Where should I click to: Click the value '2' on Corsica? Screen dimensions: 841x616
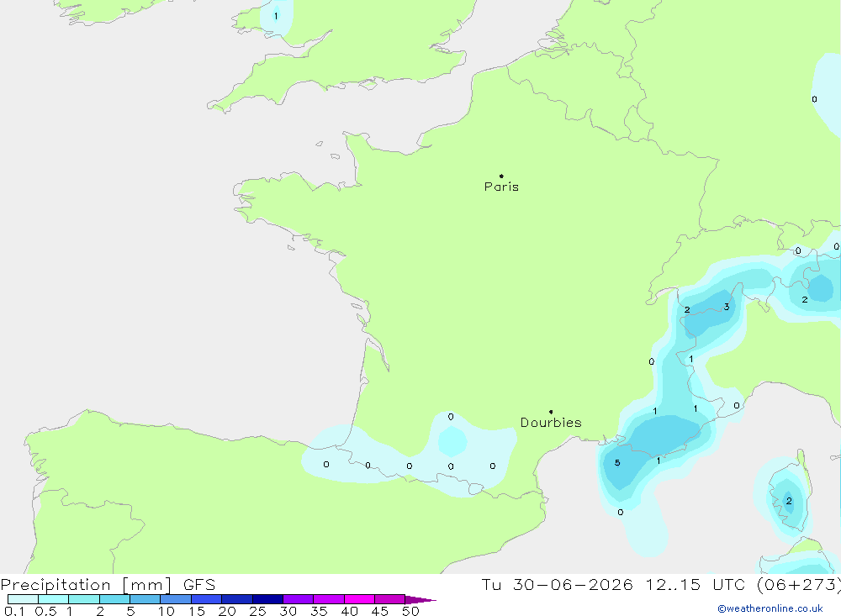(789, 501)
